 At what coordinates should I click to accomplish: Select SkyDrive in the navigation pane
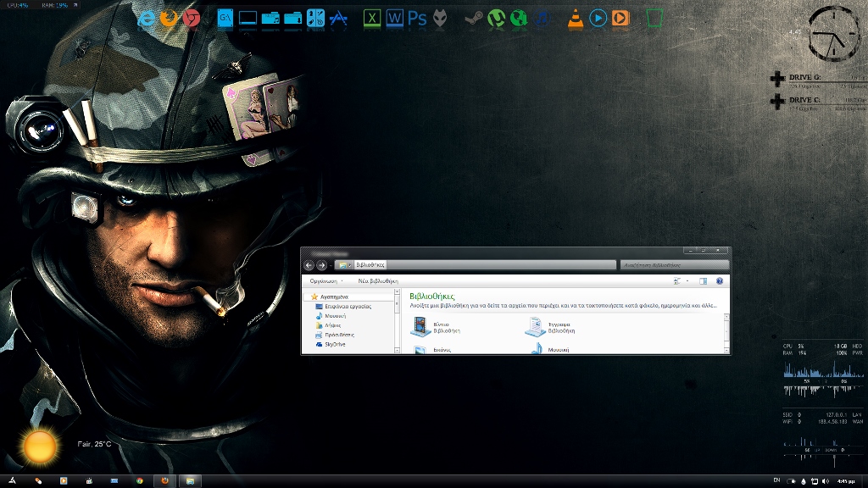pyautogui.click(x=334, y=344)
